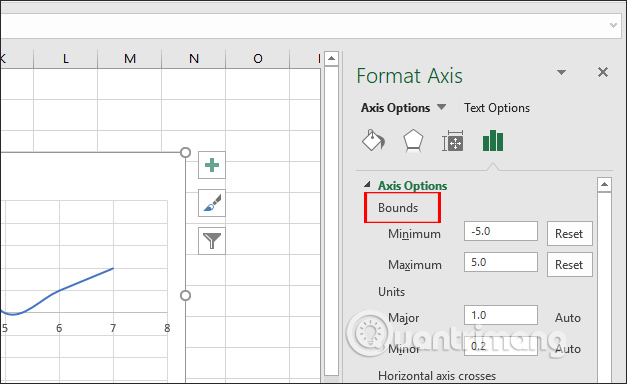627x384 pixels.
Task: Open the Chart Styles paintbrush button
Action: (x=212, y=203)
